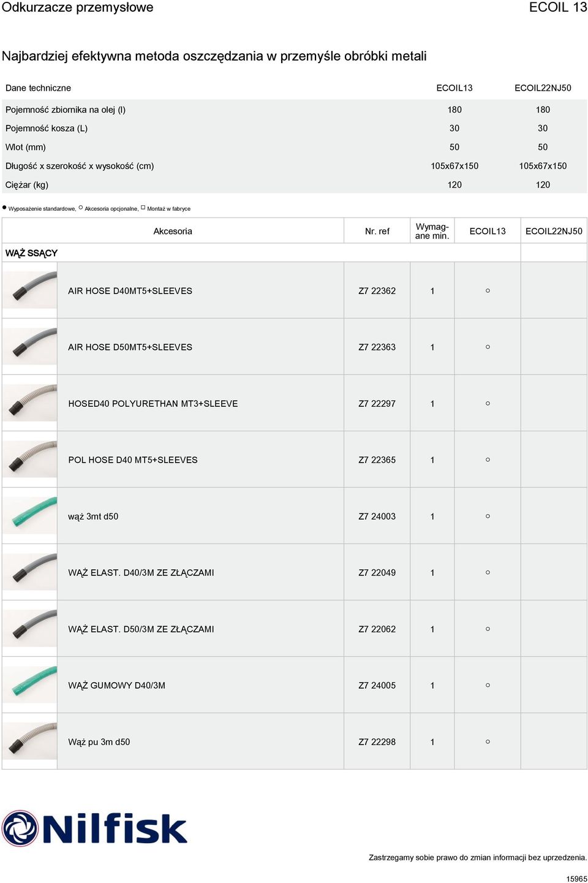Click the Akcesoria column header
This screenshot has height=883, width=588.
(173, 231)
